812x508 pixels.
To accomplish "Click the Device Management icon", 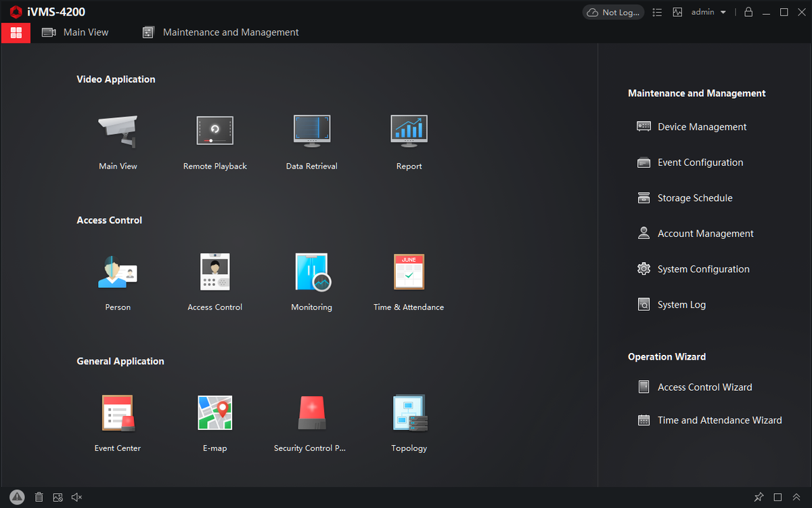I will (644, 127).
